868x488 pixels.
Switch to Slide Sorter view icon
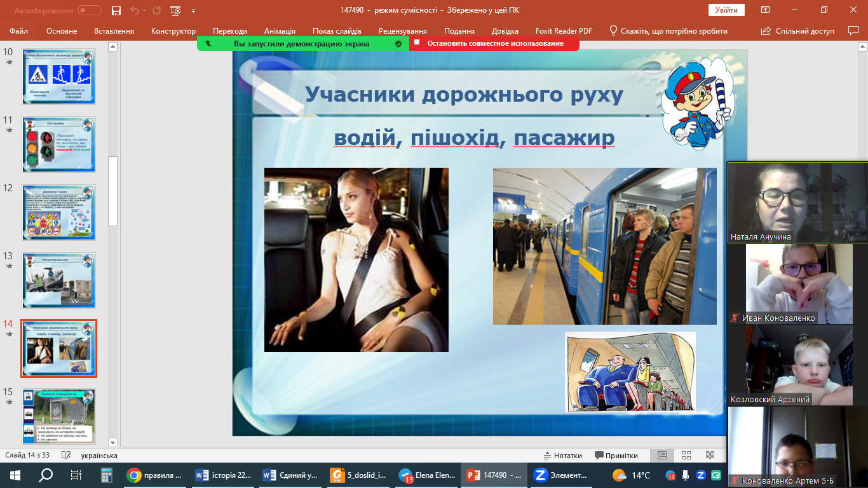click(686, 456)
